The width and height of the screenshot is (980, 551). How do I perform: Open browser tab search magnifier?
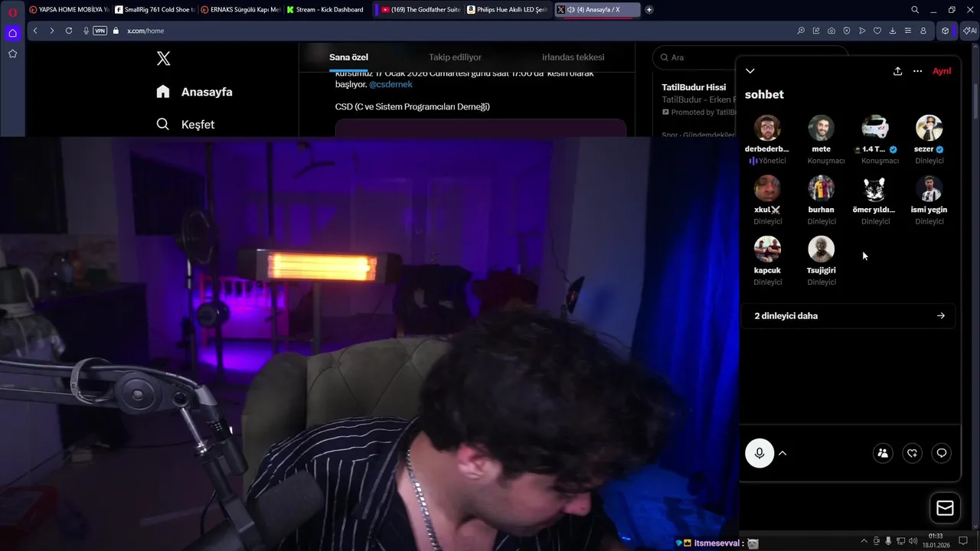pos(915,10)
